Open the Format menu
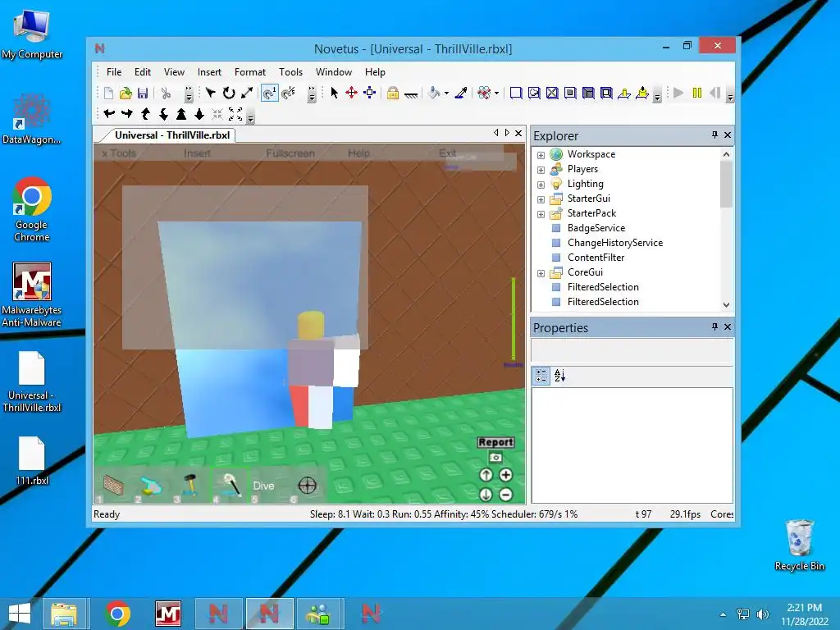Viewport: 840px width, 630px height. click(250, 72)
